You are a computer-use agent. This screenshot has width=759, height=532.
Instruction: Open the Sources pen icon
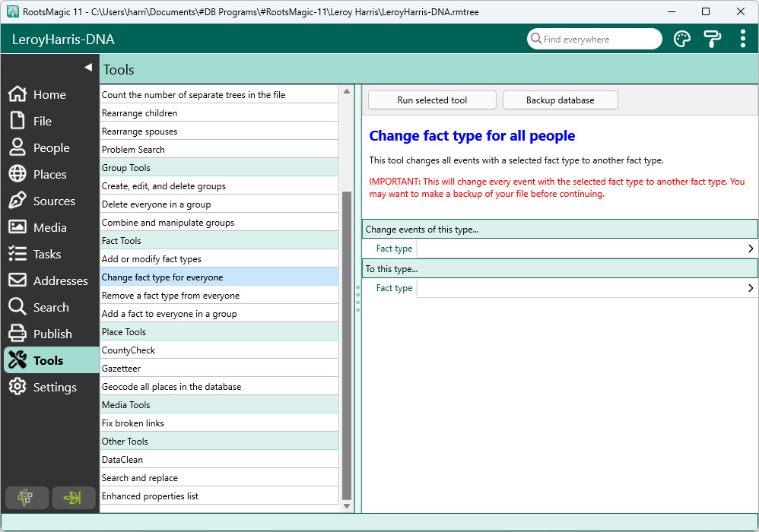[17, 200]
